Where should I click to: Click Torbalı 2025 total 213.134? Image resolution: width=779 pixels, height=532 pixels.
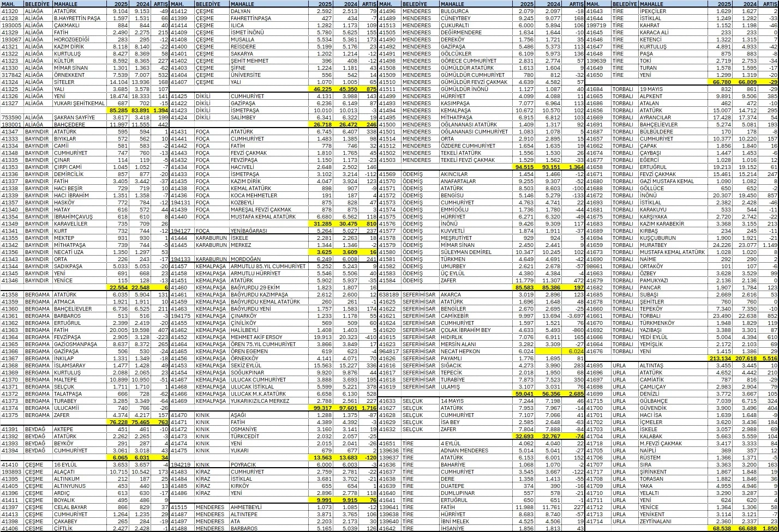point(722,358)
